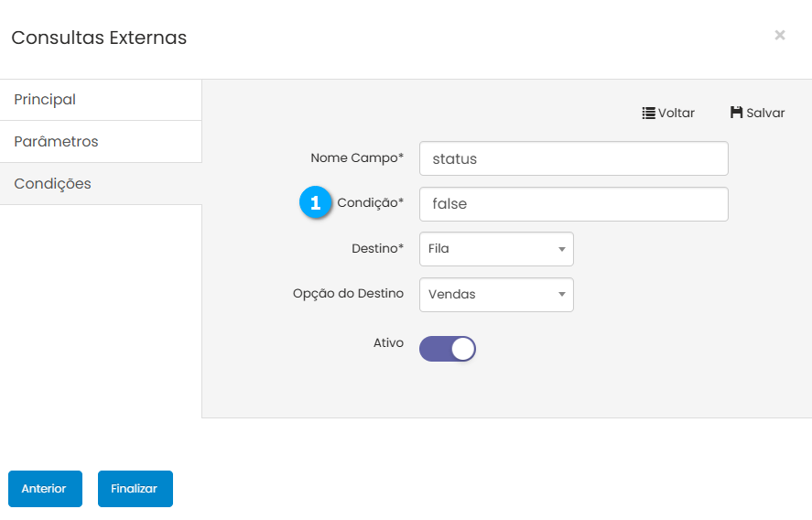The height and width of the screenshot is (520, 812).
Task: Click the blue number 1 badge
Action: tap(316, 203)
